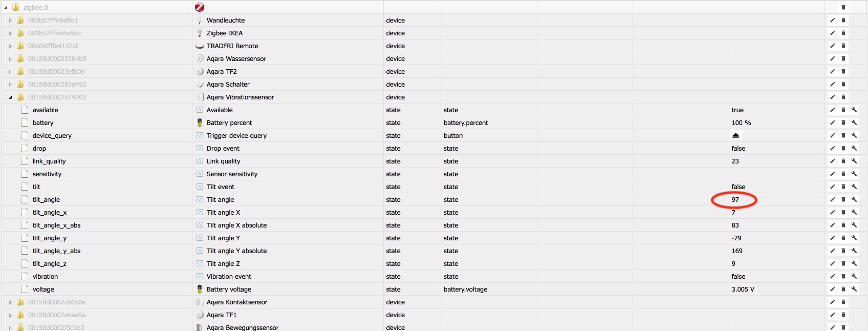Expand the 000b57fffe8effe1 device node
Viewport: 868px width, 331px height.
(x=10, y=20)
